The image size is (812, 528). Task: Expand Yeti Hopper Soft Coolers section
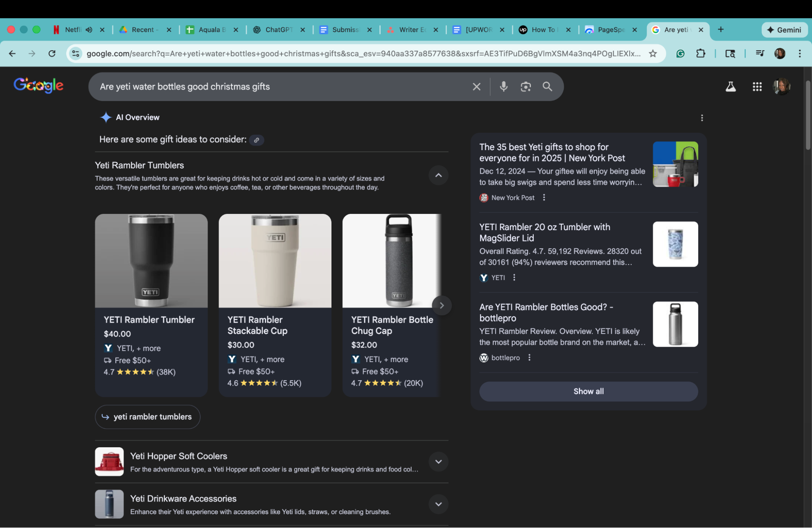(x=439, y=462)
